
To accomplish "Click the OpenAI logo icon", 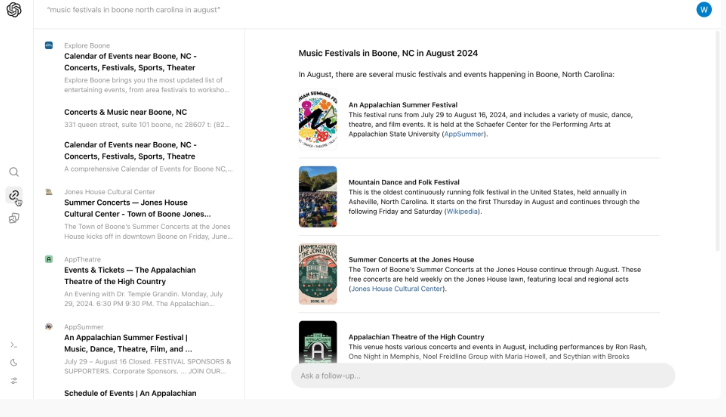I will (x=14, y=10).
